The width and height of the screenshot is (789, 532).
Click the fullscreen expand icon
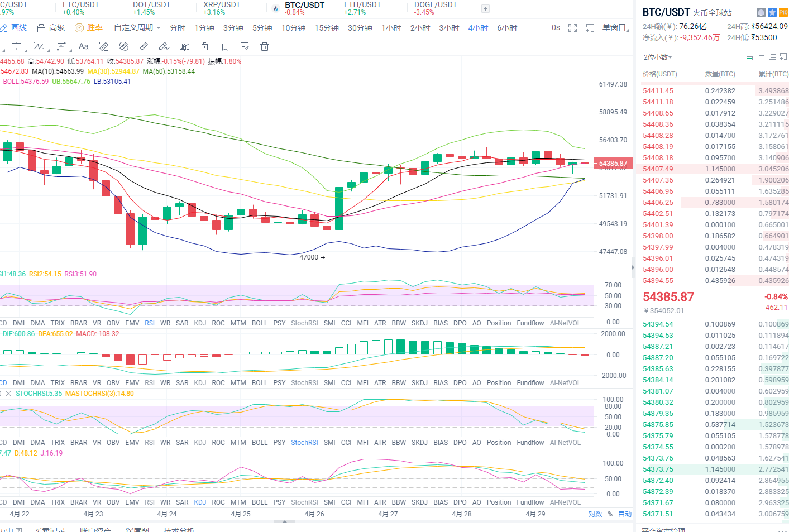pos(572,28)
